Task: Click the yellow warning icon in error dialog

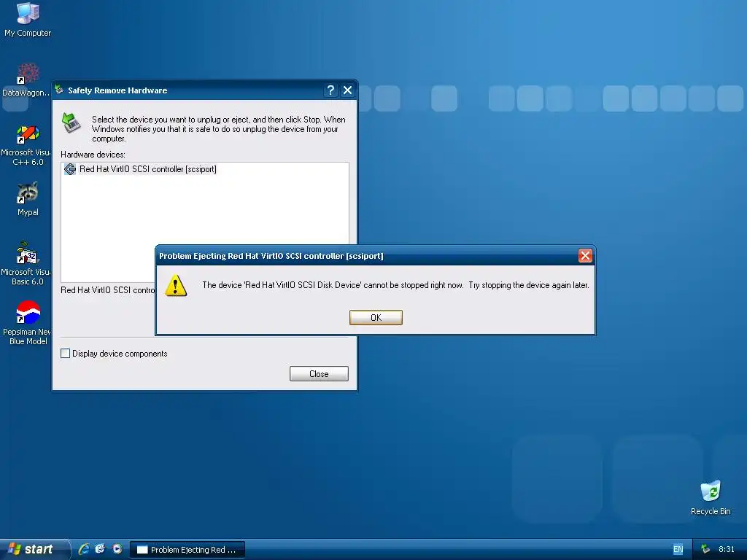Action: (x=176, y=285)
